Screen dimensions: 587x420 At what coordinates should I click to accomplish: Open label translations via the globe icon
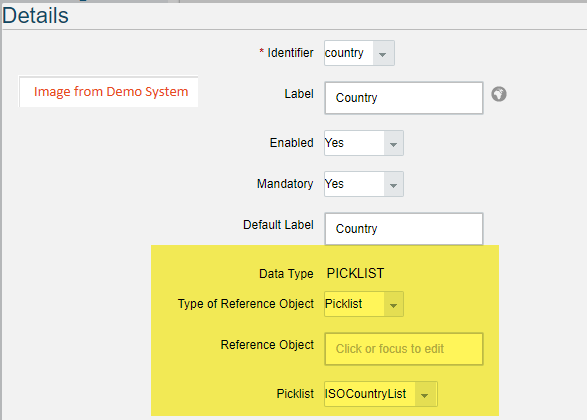click(x=499, y=94)
